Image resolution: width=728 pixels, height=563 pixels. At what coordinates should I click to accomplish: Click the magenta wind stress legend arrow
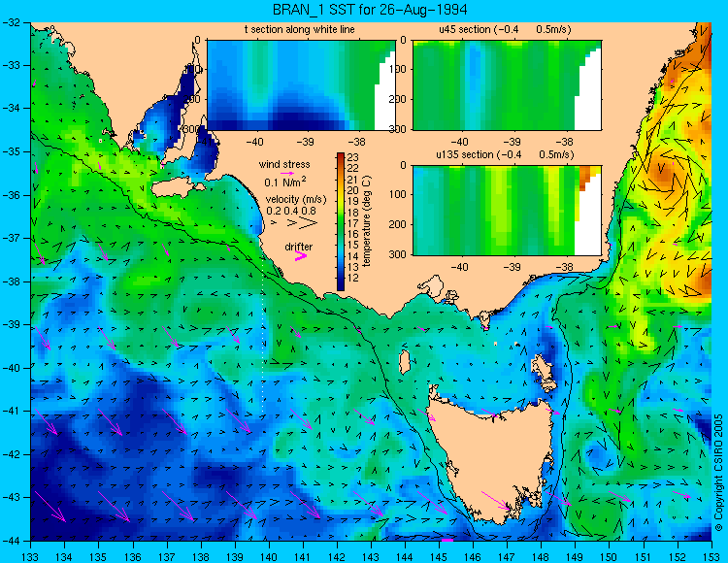point(287,174)
